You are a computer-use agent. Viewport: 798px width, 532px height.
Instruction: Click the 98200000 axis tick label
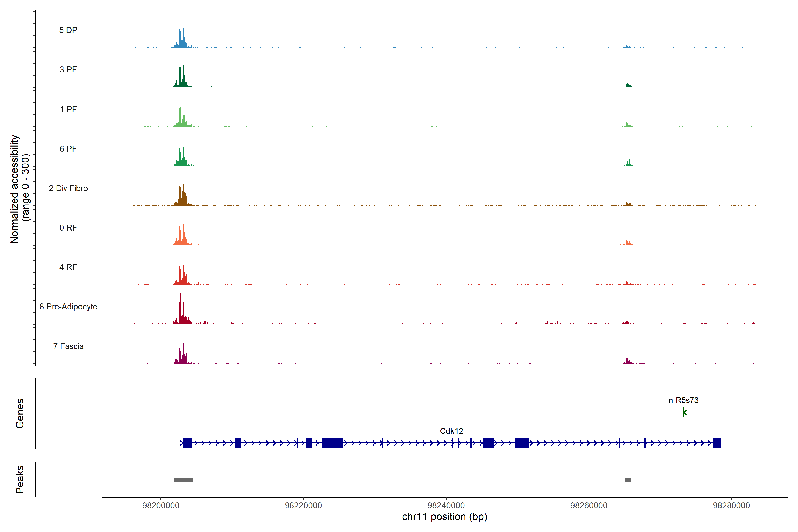pyautogui.click(x=161, y=506)
